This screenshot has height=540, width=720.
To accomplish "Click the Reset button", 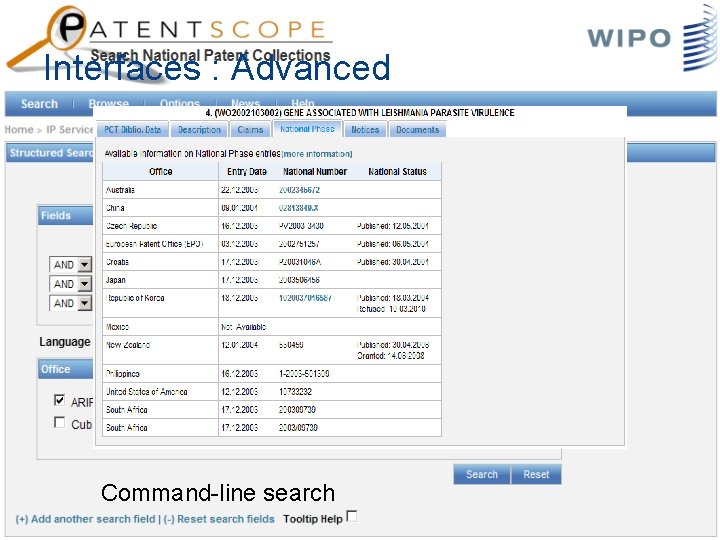I will 536,474.
